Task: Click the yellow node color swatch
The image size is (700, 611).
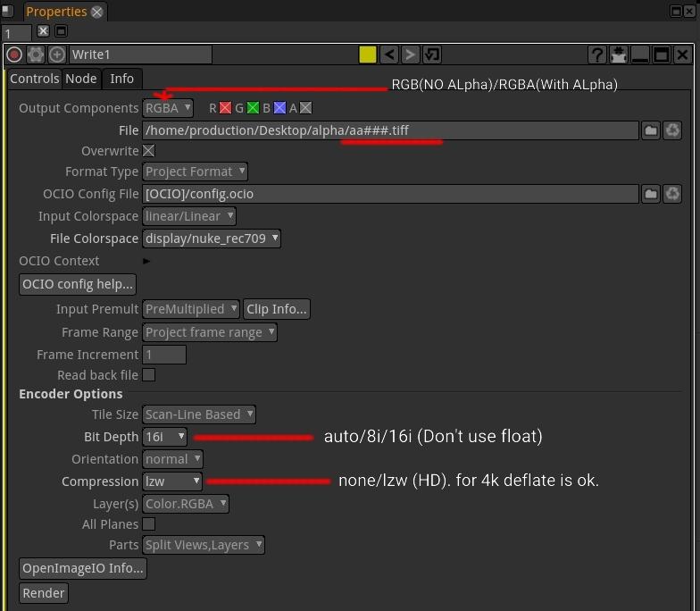Action: (x=367, y=54)
